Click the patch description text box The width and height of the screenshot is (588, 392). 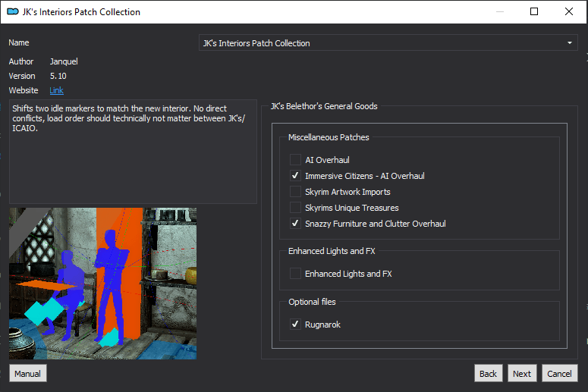(133, 152)
